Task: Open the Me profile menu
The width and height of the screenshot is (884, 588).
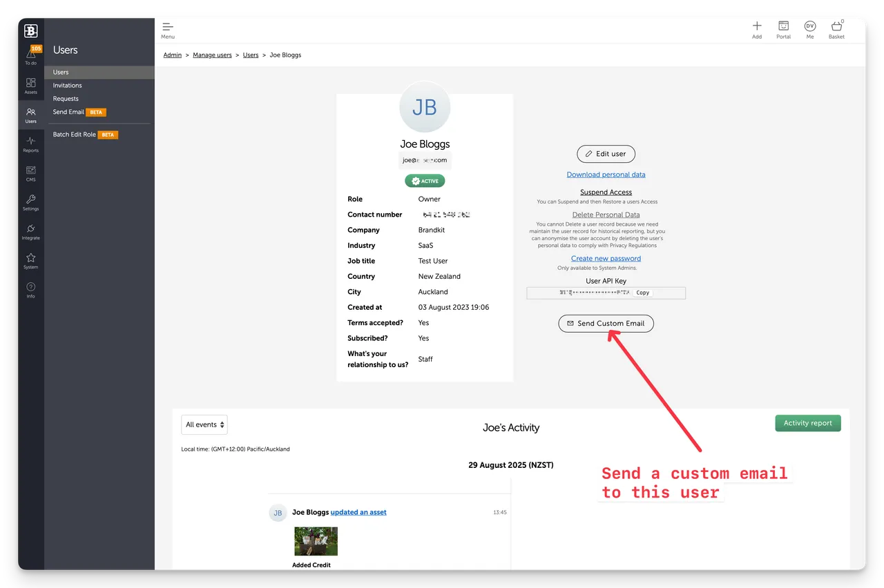Action: click(810, 28)
